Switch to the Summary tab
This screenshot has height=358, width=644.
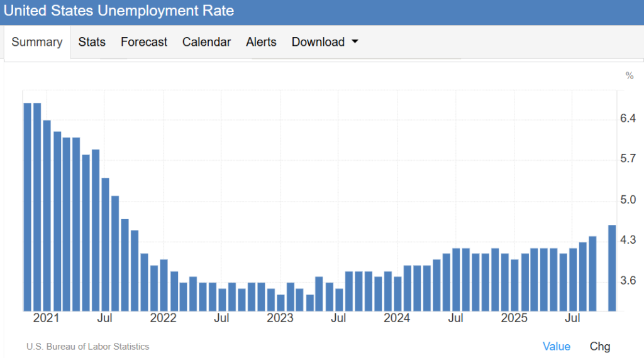pyautogui.click(x=37, y=42)
